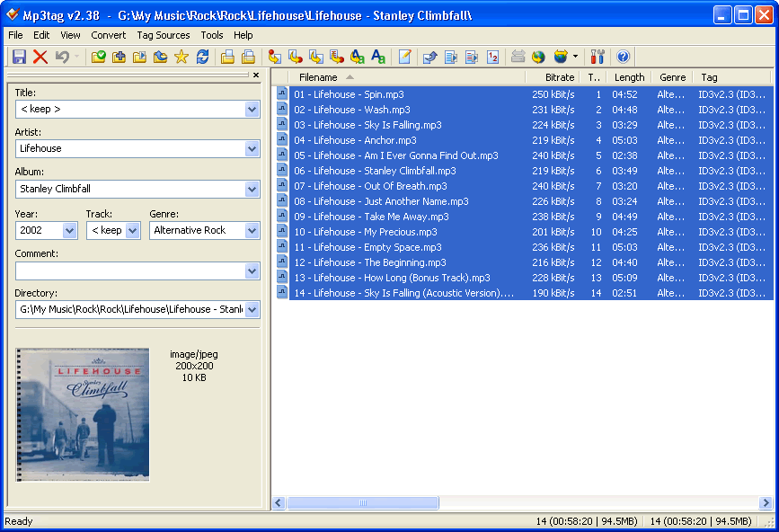Click the Help question mark icon

click(x=622, y=56)
